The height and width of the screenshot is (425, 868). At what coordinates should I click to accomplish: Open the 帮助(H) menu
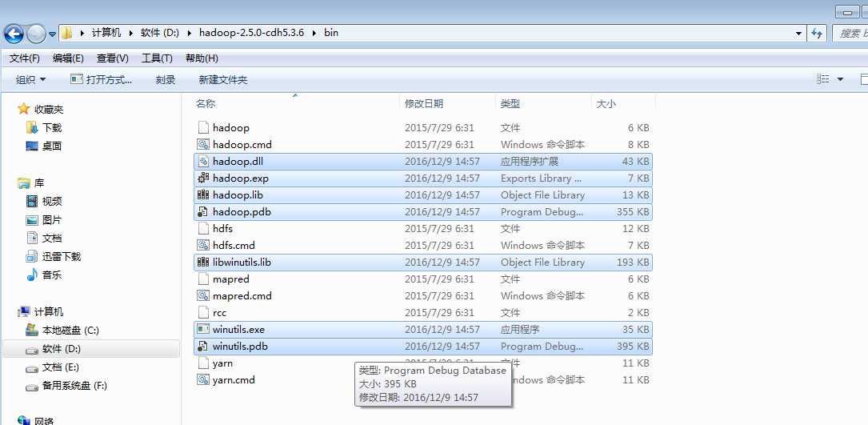point(202,58)
